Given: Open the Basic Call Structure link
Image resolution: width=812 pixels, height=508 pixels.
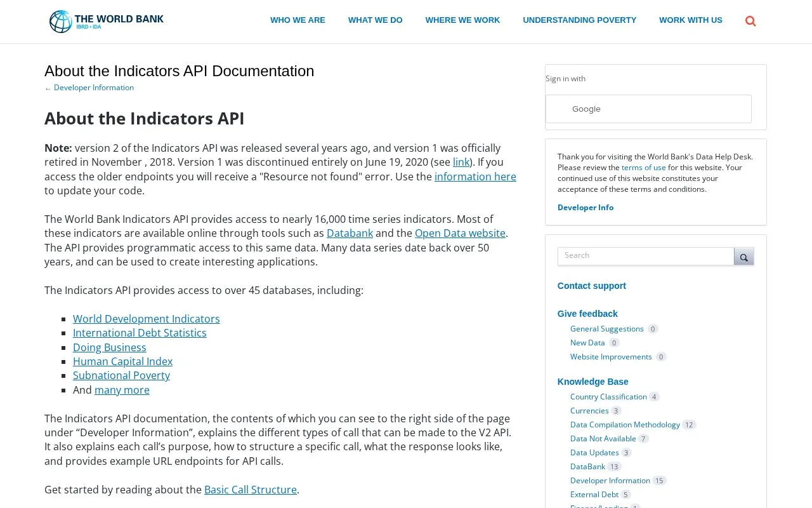Looking at the screenshot, I should click(x=251, y=490).
